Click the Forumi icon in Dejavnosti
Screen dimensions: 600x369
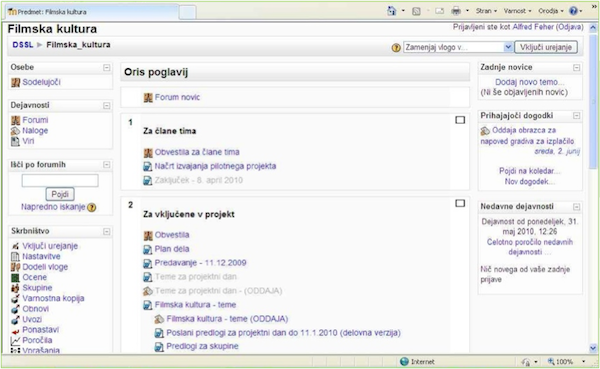tap(15, 120)
